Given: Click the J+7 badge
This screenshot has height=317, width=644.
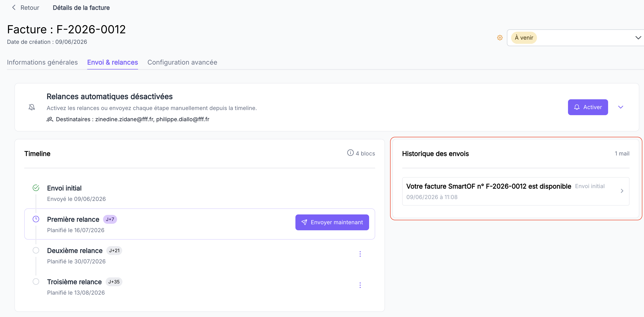Looking at the screenshot, I should tap(110, 219).
